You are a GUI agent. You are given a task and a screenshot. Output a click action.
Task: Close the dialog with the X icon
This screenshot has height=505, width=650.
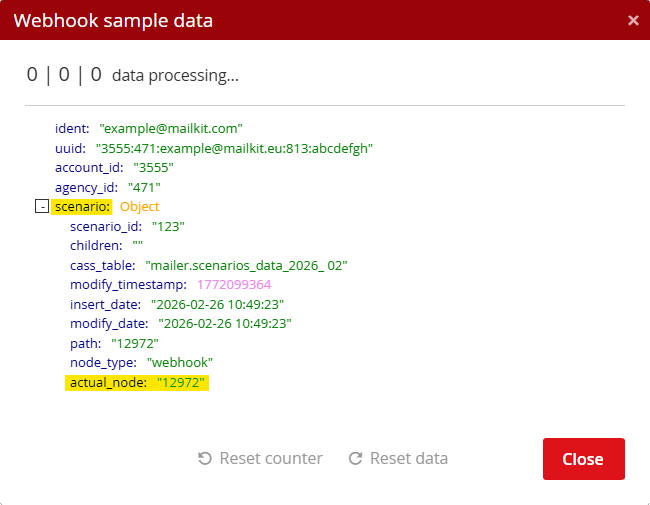pyautogui.click(x=633, y=20)
